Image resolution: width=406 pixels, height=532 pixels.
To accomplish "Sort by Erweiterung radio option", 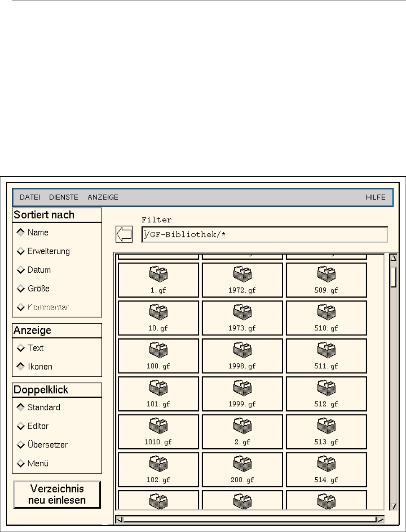I will coord(43,251).
